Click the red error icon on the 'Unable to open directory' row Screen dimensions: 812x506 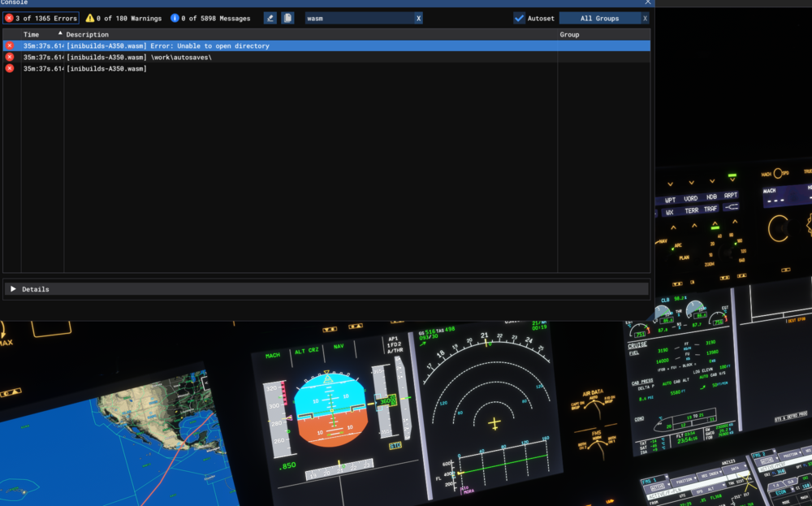tap(9, 45)
